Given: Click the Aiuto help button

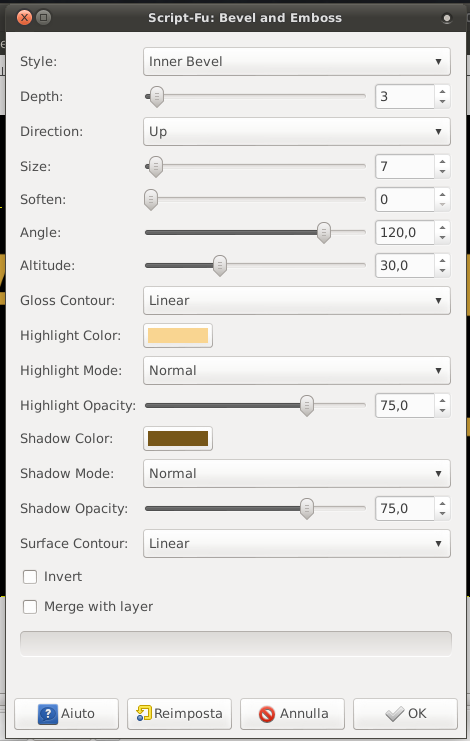Looking at the screenshot, I should point(66,713).
